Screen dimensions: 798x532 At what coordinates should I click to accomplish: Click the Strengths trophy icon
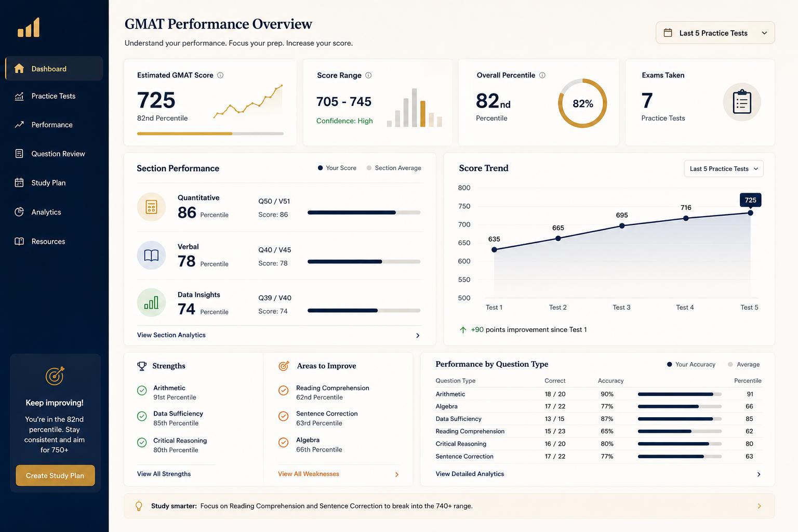tap(142, 366)
